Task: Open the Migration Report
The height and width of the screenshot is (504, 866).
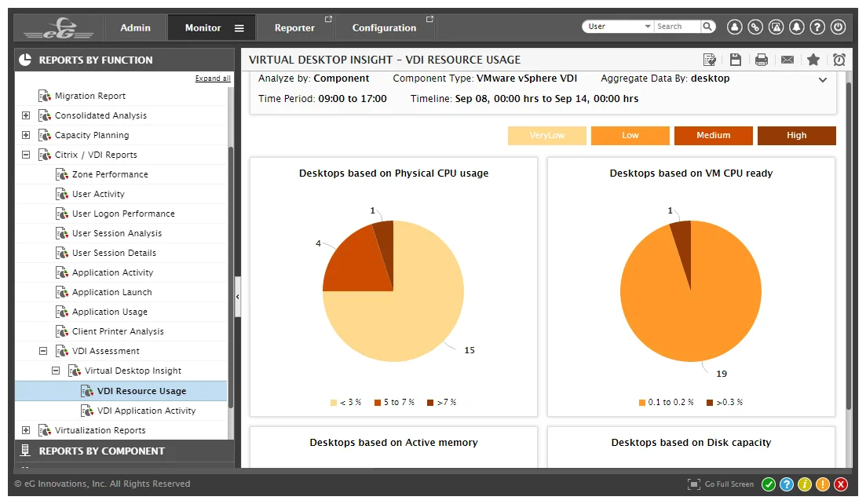Action: coord(90,96)
